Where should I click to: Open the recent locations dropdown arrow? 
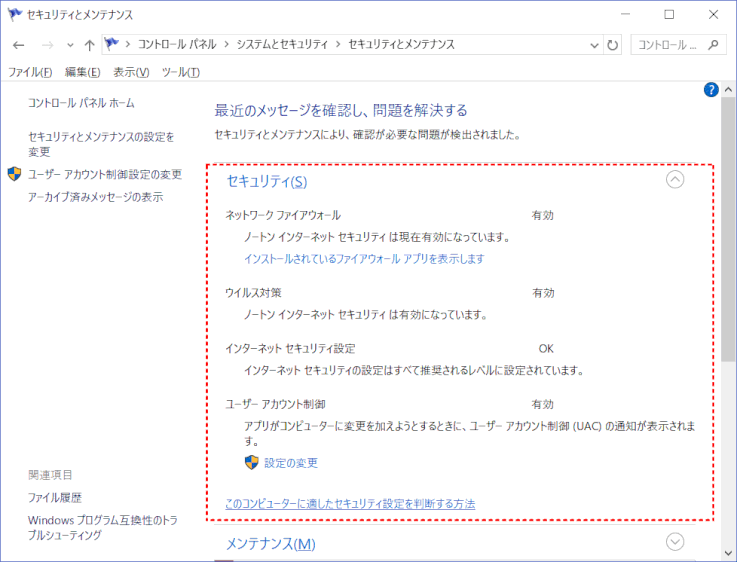pyautogui.click(x=69, y=45)
